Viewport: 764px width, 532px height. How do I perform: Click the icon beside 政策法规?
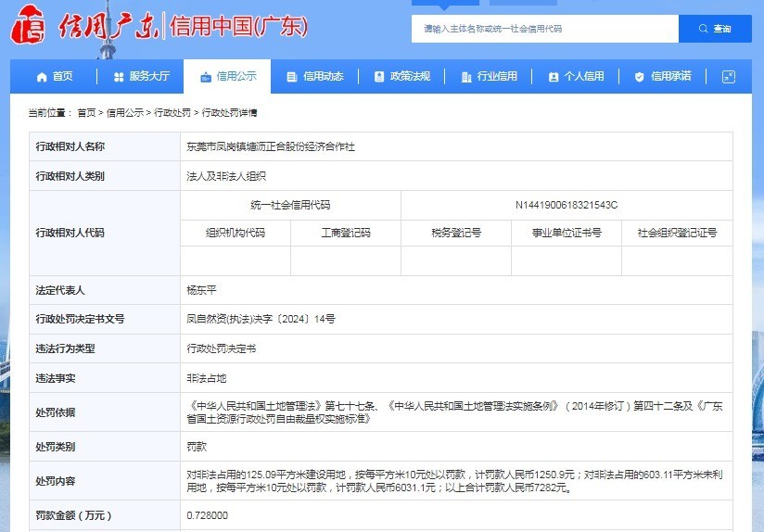click(379, 77)
